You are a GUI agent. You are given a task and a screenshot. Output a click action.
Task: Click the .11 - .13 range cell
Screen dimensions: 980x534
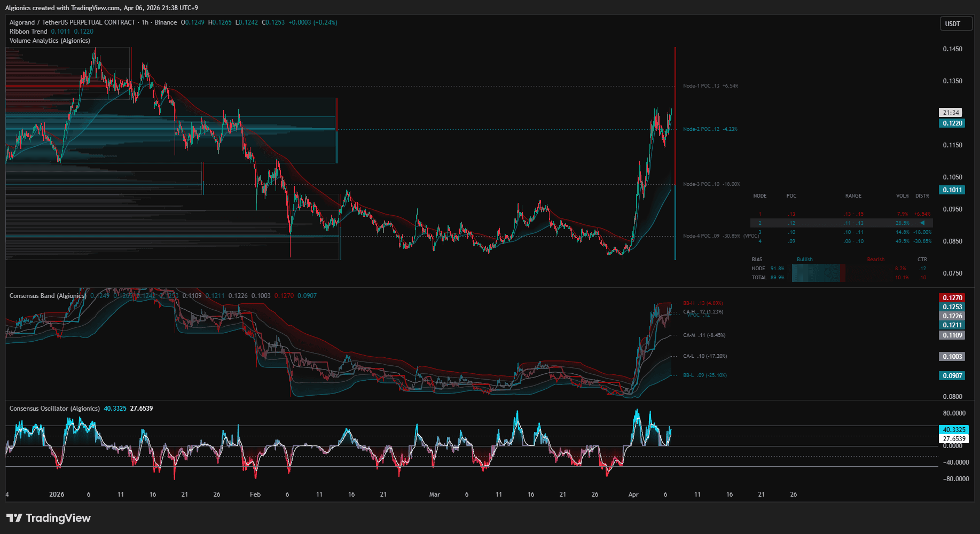click(853, 223)
